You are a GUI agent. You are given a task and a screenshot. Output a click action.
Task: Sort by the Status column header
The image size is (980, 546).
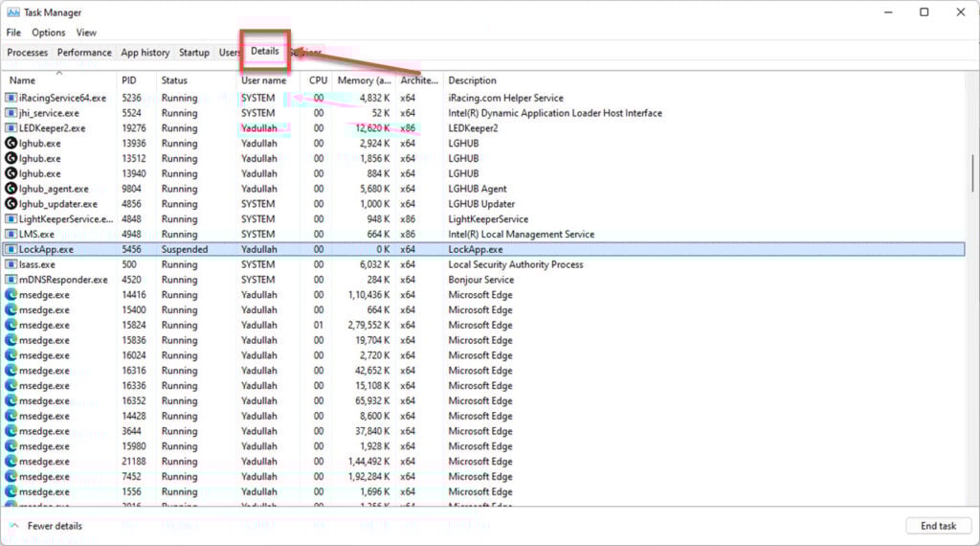195,80
